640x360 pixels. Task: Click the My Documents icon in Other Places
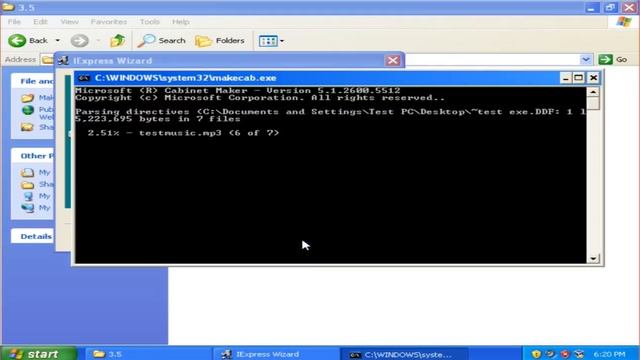27,172
